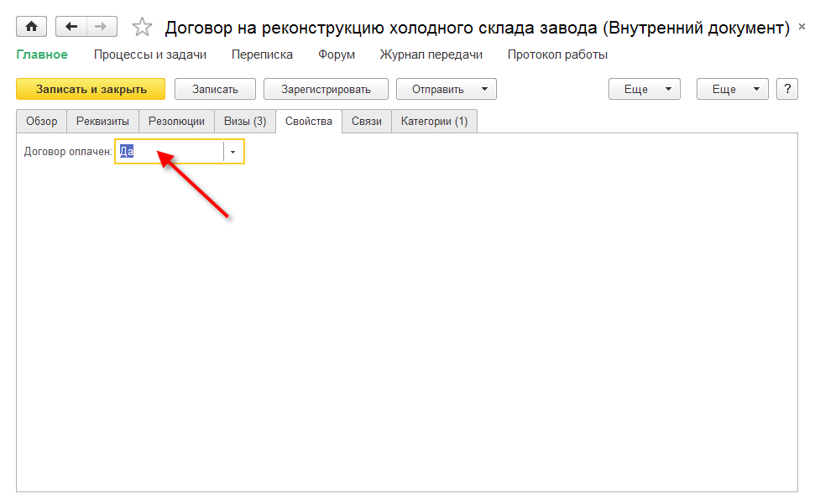Screen dimensions: 820x504
Task: Select the Категории (1) tab
Action: point(434,121)
